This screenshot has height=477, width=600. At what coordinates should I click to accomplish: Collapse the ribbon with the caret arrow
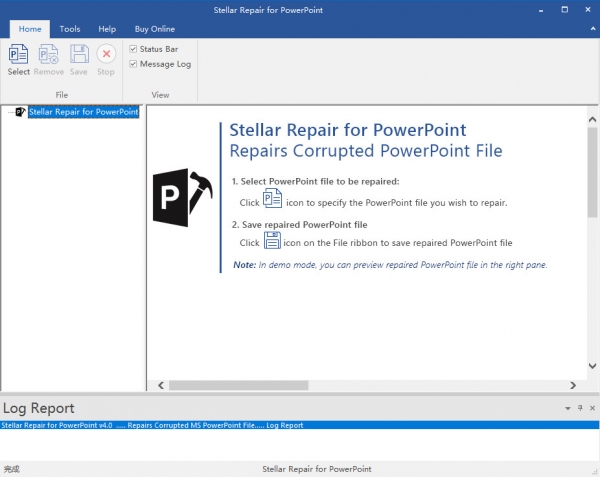[593, 29]
